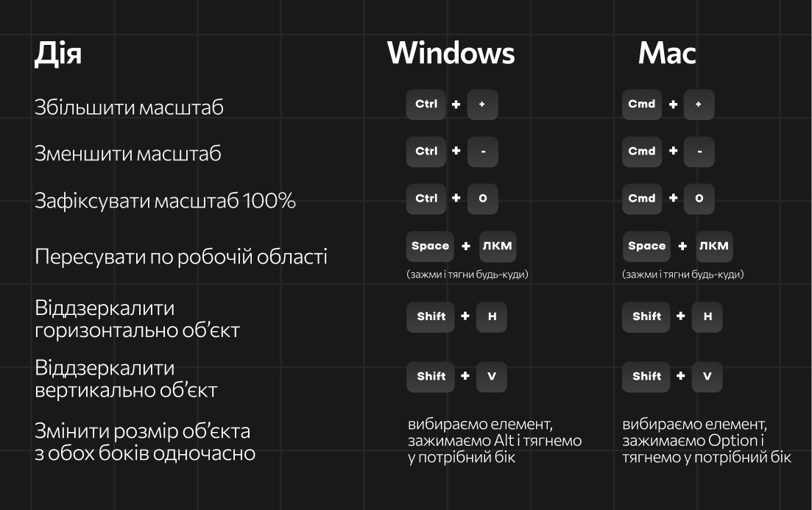Click the 0 key in the Mac column
The image size is (812, 510).
699,199
